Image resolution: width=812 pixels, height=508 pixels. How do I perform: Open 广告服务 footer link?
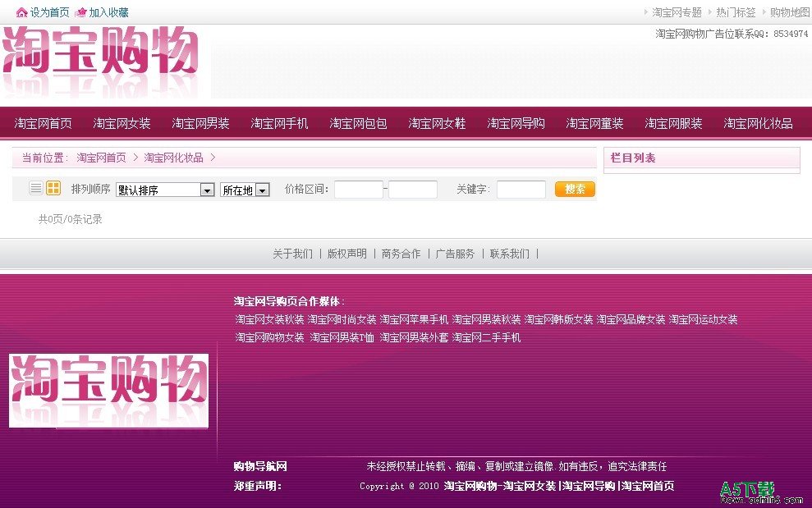pyautogui.click(x=455, y=254)
